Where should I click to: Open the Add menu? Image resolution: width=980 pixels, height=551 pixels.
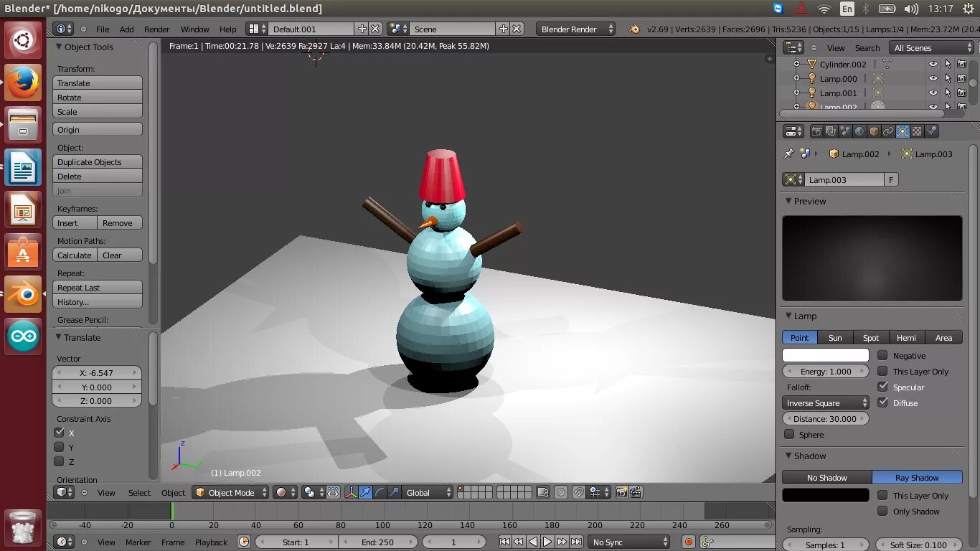(x=126, y=29)
